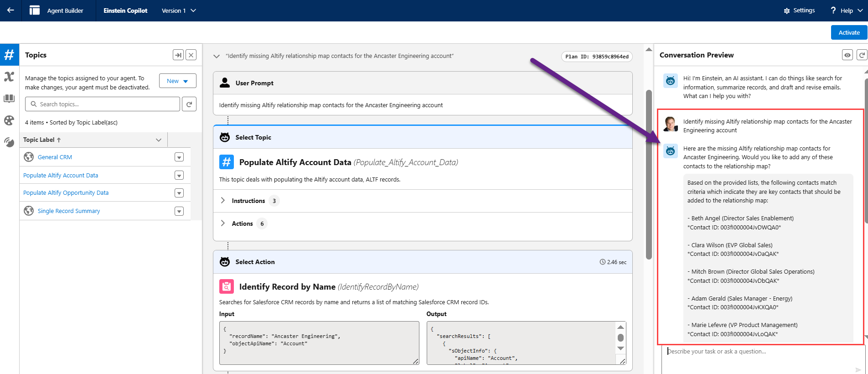
Task: Open the Help menu
Action: [x=847, y=10]
